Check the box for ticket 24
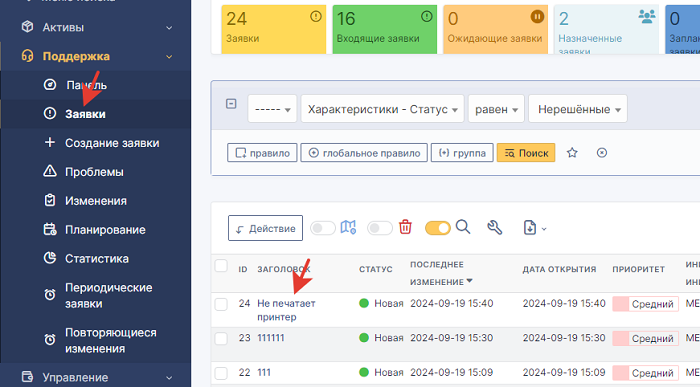This screenshot has height=387, width=700. click(x=221, y=304)
